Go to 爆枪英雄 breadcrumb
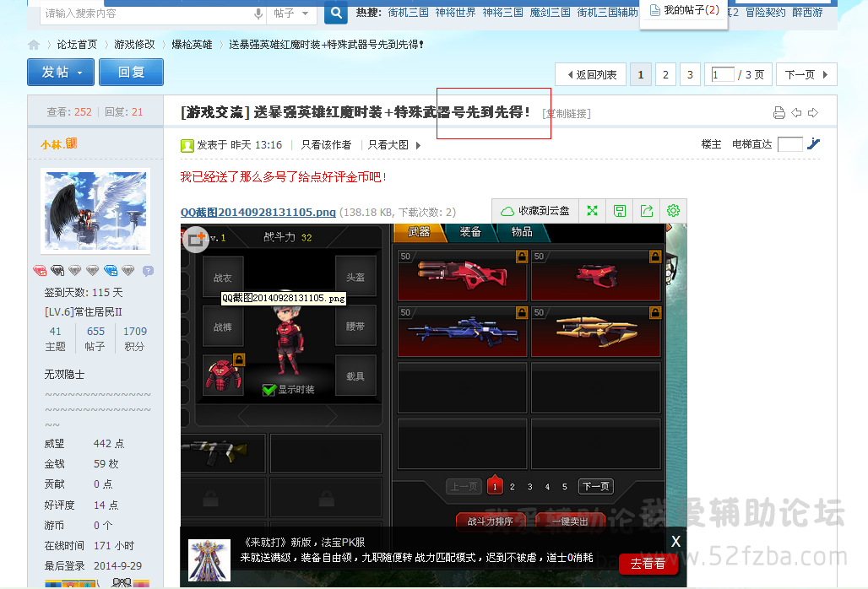The image size is (868, 589). 192,45
